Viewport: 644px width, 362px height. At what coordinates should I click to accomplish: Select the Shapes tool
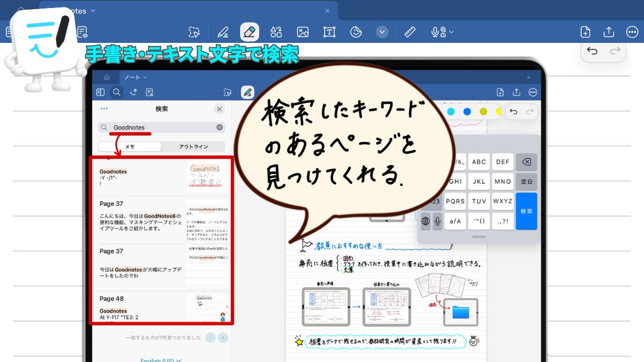(276, 32)
